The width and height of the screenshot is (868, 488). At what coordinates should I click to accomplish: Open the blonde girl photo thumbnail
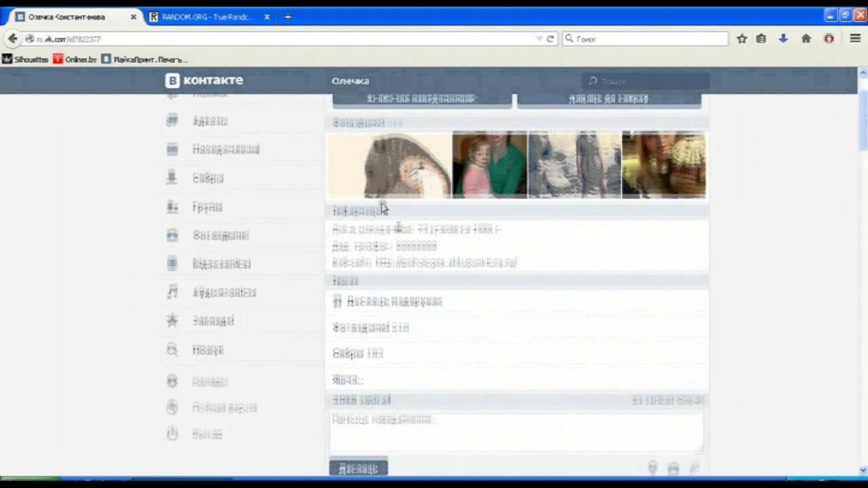pyautogui.click(x=664, y=165)
